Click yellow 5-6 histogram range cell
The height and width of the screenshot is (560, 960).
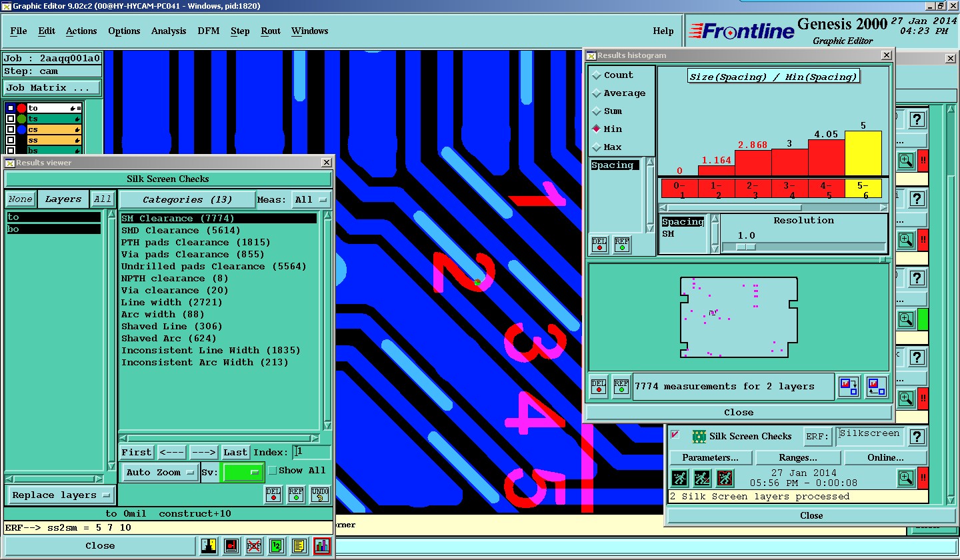point(863,189)
